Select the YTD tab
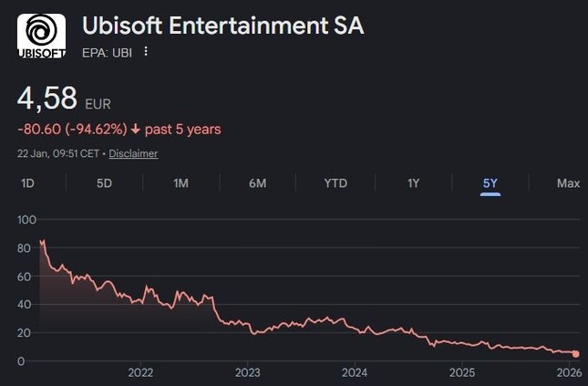Image resolution: width=588 pixels, height=386 pixels. click(335, 183)
